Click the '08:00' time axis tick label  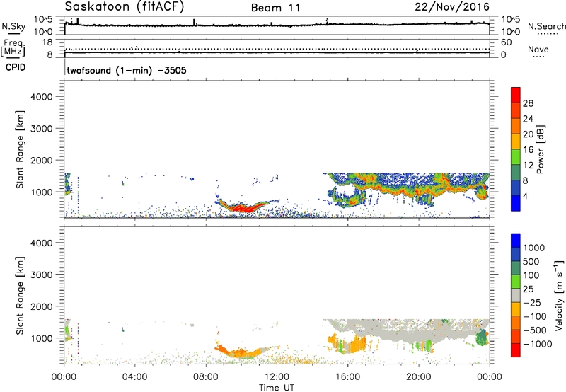[206, 377]
